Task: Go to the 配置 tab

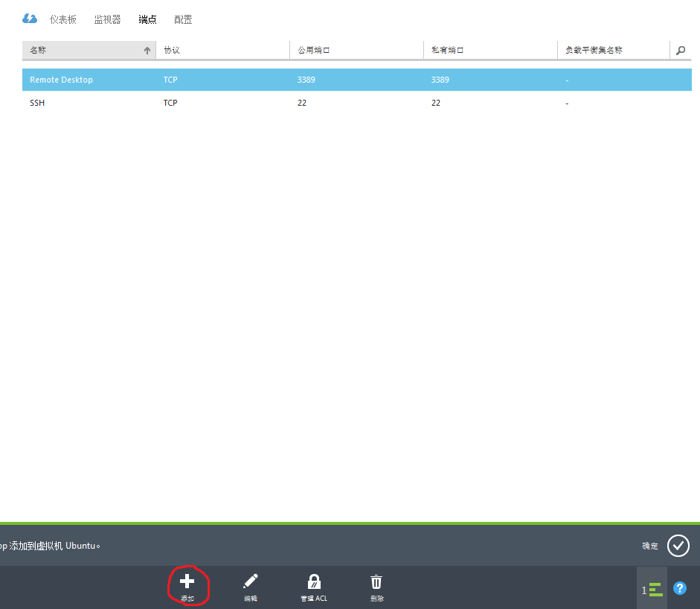Action: tap(183, 19)
